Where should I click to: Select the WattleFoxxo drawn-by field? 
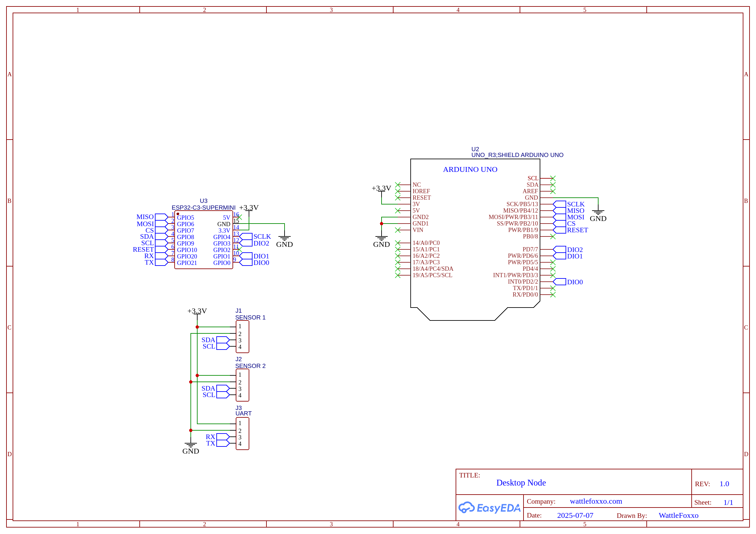coord(678,515)
